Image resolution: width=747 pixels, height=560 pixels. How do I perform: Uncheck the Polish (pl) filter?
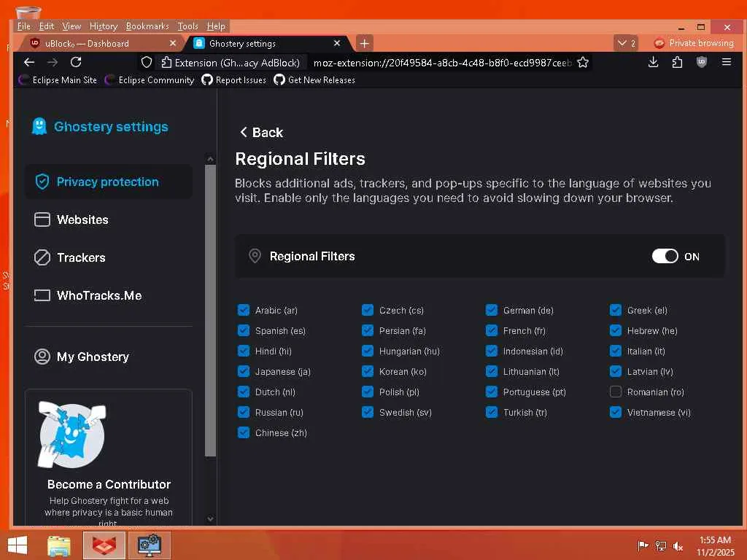click(x=368, y=392)
